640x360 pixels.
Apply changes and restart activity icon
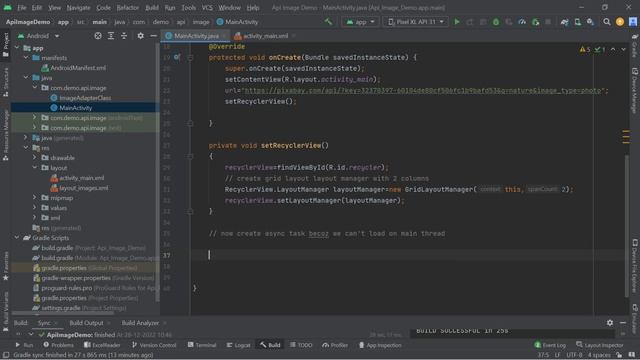click(470, 22)
